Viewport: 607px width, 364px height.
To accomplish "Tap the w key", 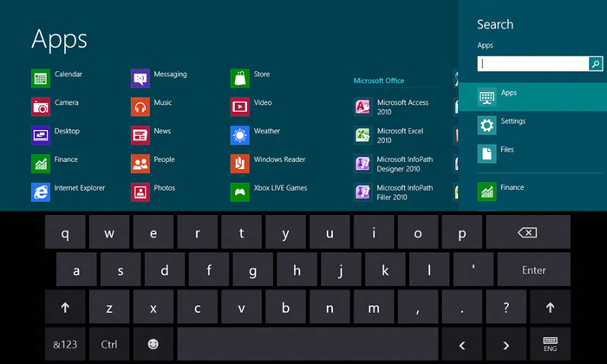I will (109, 232).
